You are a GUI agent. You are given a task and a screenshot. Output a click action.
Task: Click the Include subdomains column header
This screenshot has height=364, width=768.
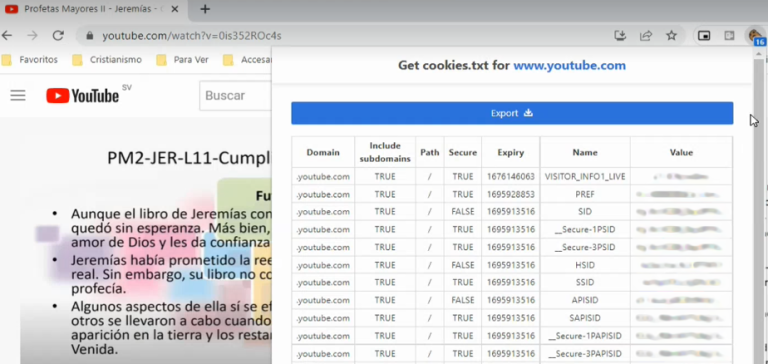pos(385,152)
